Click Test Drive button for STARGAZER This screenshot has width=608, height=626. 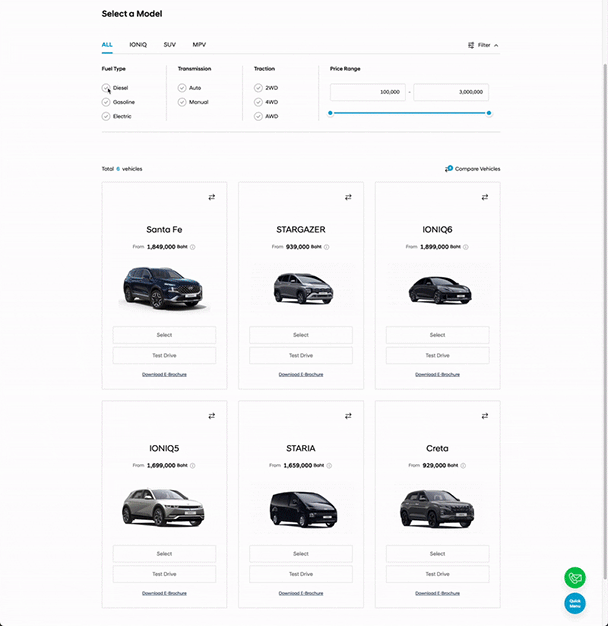pos(301,355)
